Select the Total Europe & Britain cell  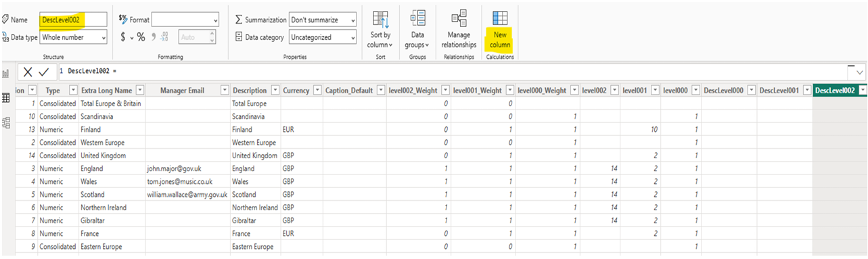click(112, 103)
